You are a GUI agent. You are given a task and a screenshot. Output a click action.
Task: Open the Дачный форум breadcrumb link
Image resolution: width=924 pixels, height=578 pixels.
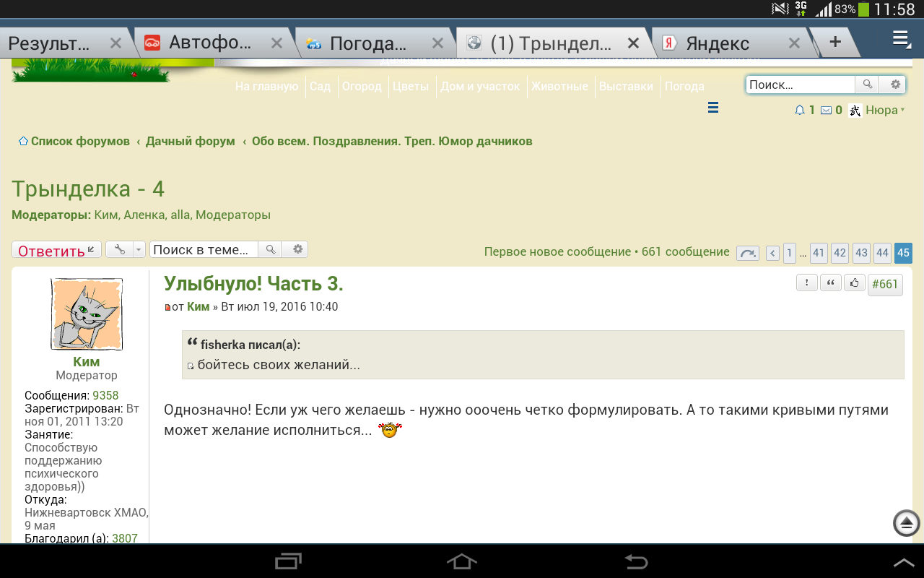[190, 141]
